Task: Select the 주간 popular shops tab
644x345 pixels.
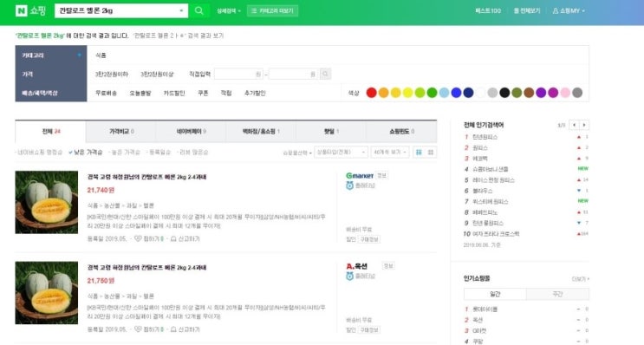Action: click(557, 294)
